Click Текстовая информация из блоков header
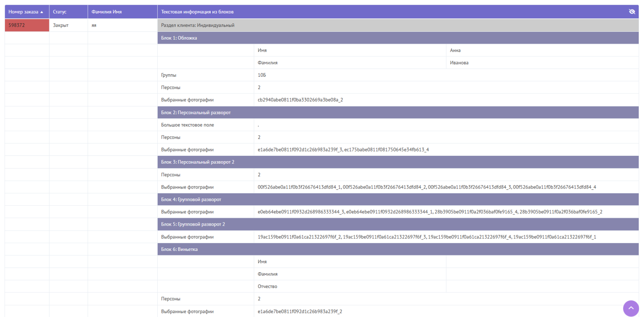The width and height of the screenshot is (644, 317). (197, 12)
